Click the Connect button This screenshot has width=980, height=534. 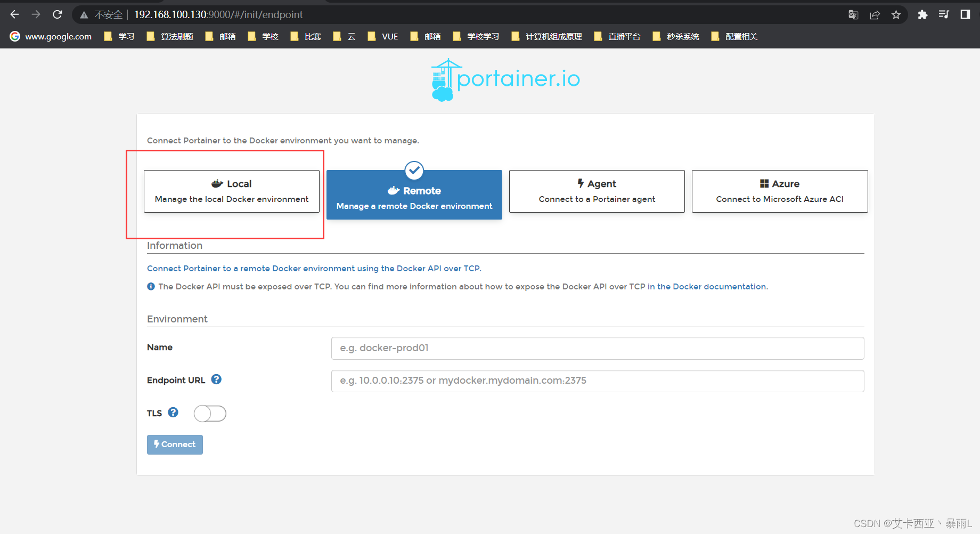click(175, 444)
